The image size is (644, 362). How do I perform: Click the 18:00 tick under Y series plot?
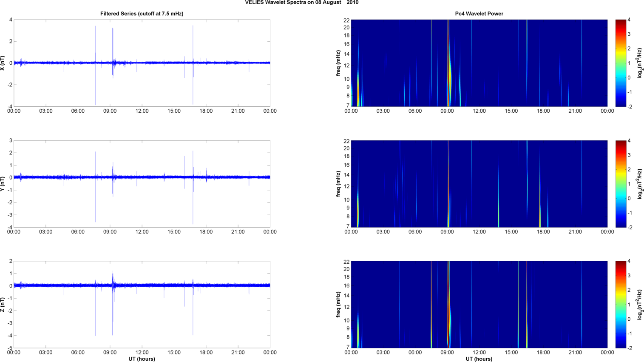click(x=206, y=232)
